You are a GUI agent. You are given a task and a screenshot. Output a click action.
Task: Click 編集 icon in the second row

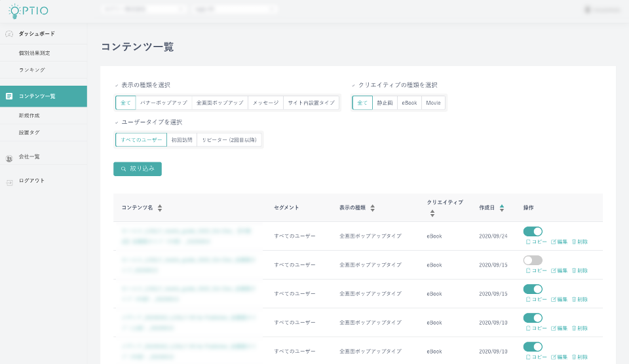[554, 270]
